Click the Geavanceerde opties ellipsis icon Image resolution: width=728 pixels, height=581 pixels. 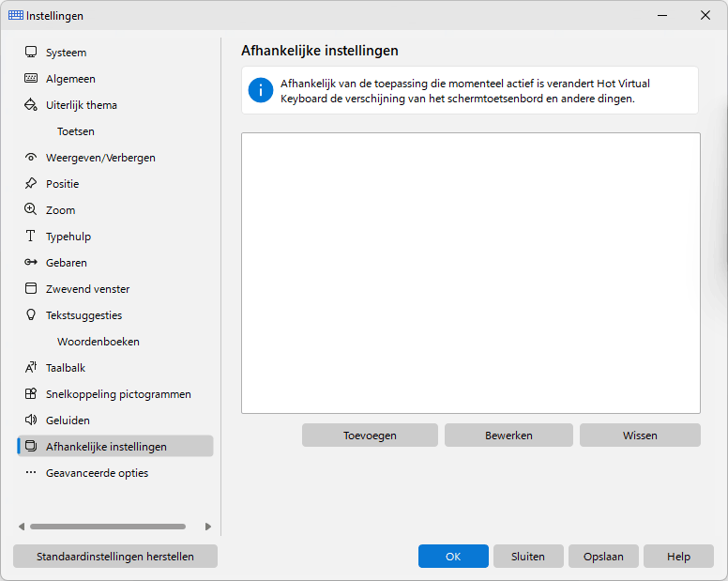coord(31,472)
